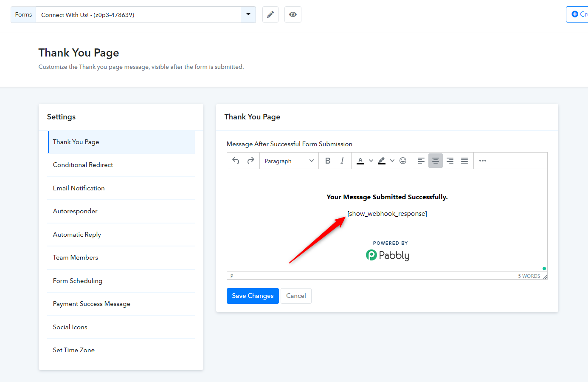This screenshot has width=588, height=382.
Task: Click the Save Changes button
Action: 253,296
